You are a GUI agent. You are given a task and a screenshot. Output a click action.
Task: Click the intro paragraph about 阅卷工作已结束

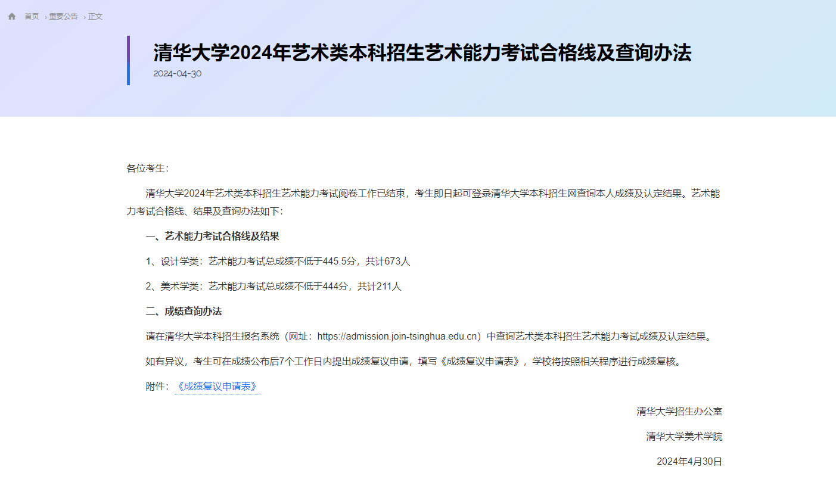pos(423,203)
